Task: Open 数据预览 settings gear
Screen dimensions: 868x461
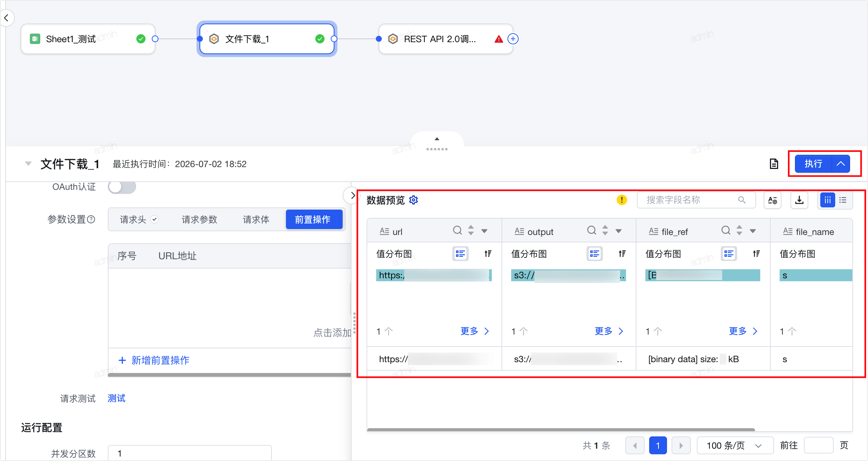Action: pos(413,200)
